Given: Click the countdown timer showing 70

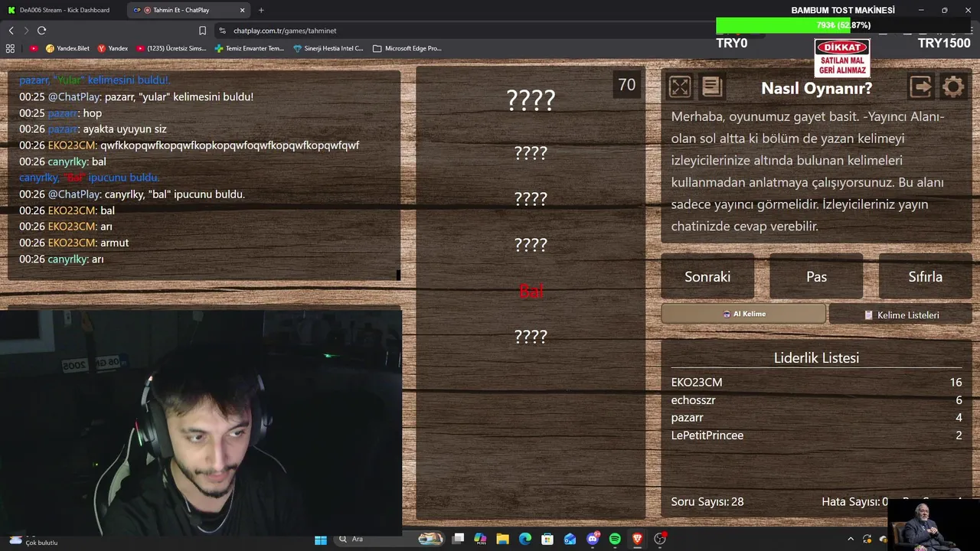Looking at the screenshot, I should click(x=627, y=85).
